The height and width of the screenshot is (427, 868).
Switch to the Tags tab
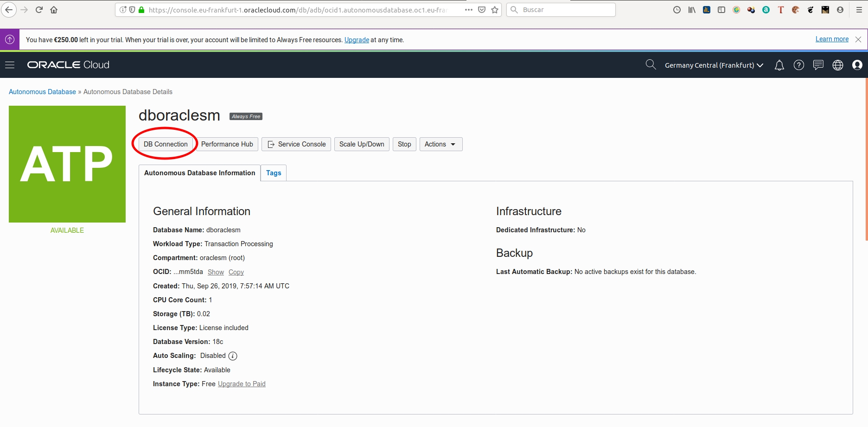pyautogui.click(x=274, y=173)
